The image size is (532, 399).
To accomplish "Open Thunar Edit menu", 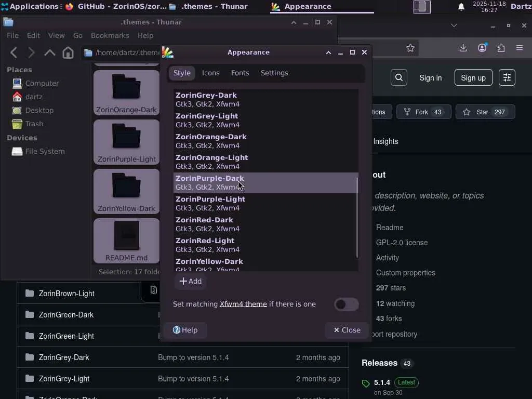I will [x=33, y=36].
